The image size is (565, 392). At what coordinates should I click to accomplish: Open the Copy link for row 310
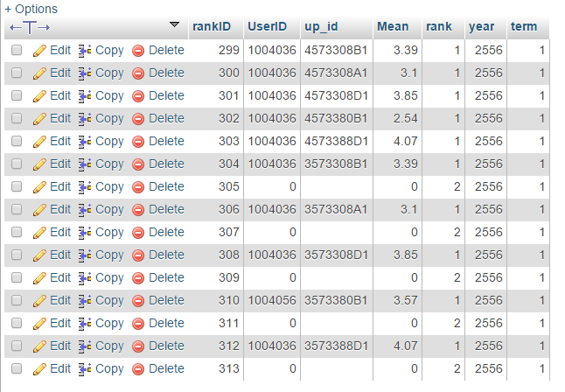point(109,301)
